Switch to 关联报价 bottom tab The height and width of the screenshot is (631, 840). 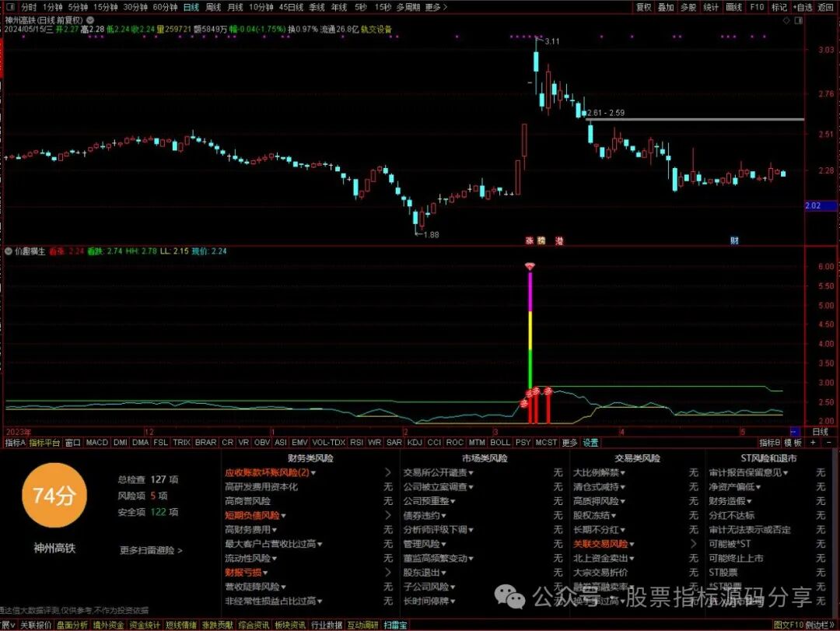click(x=36, y=625)
